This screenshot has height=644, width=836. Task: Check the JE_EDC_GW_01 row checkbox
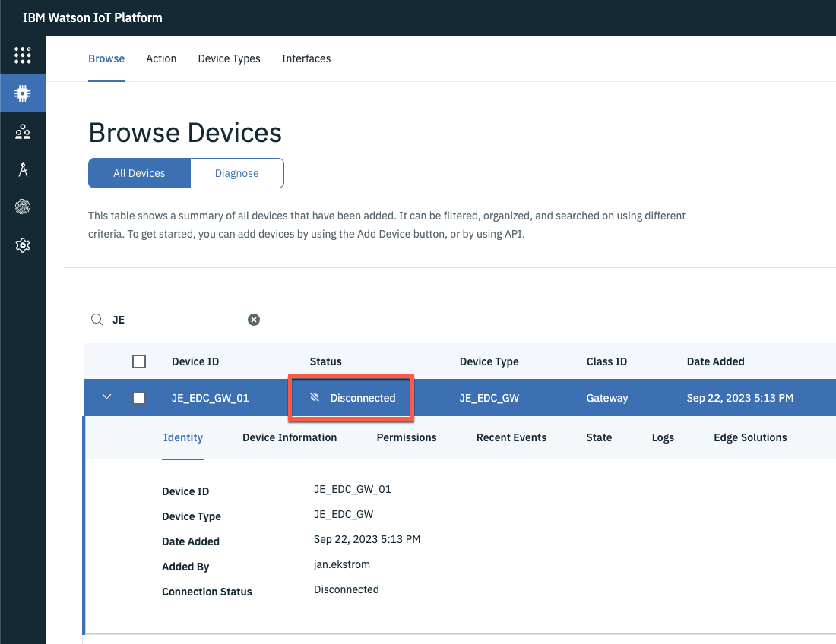pos(139,398)
